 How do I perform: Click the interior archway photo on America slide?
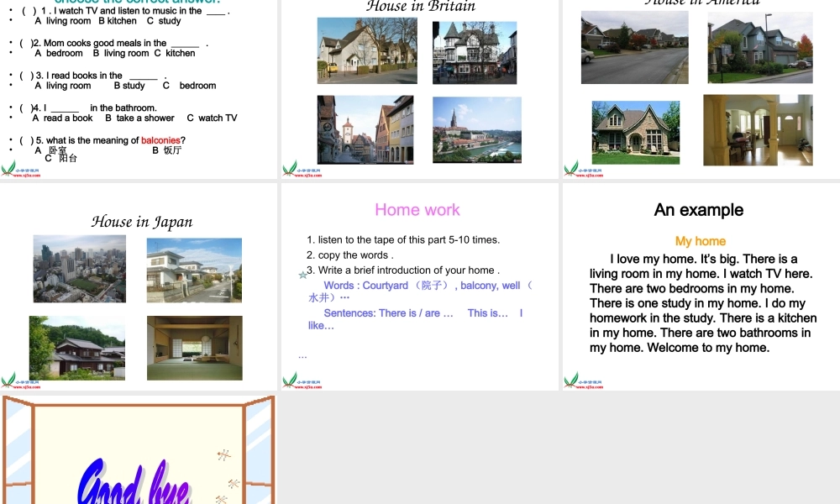(758, 129)
